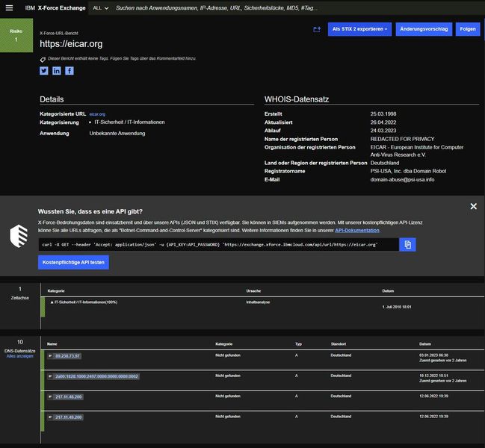Click the IP icon beside the IPv6 address
This screenshot has height=448, width=485.
pyautogui.click(x=50, y=376)
